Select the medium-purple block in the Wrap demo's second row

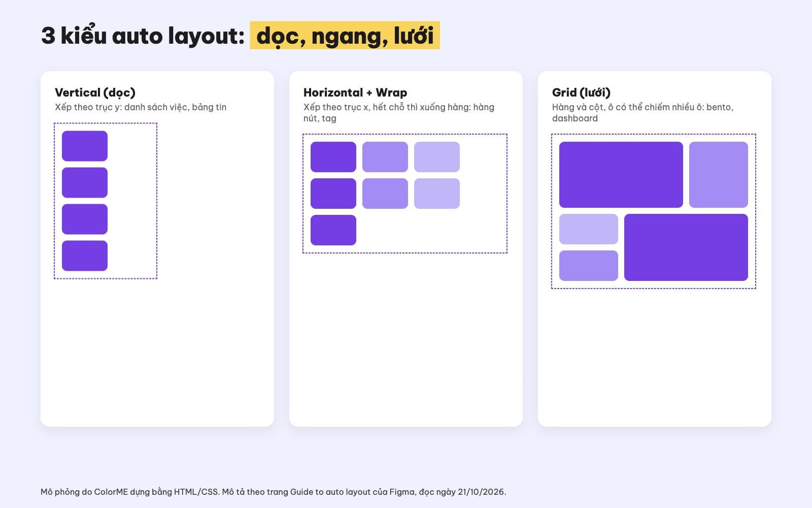[385, 194]
